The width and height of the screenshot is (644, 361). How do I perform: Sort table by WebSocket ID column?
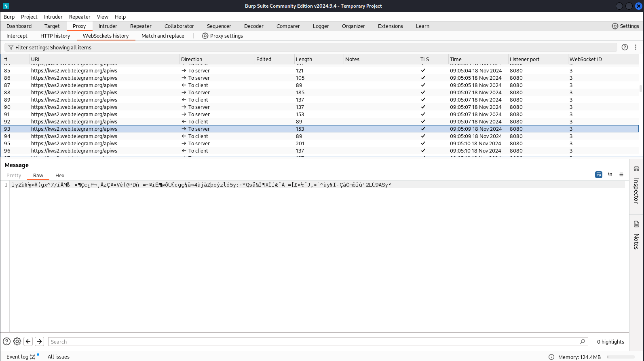coord(603,59)
